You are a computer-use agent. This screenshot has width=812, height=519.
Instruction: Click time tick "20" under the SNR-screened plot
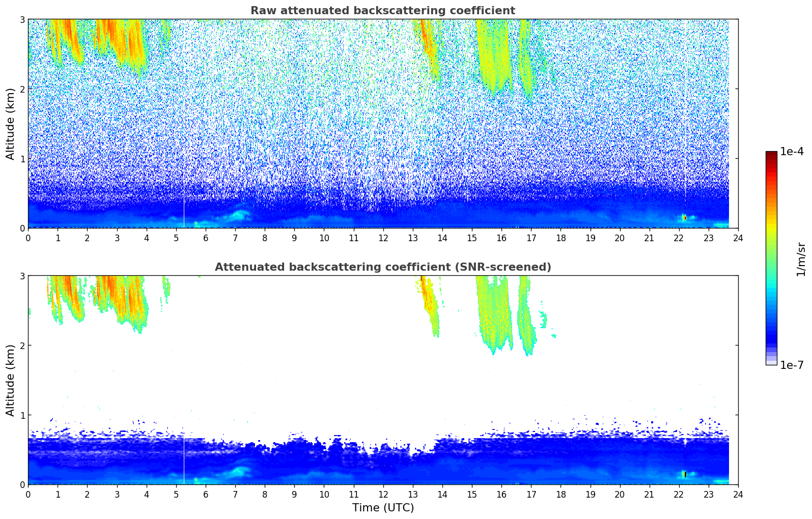[x=620, y=494]
